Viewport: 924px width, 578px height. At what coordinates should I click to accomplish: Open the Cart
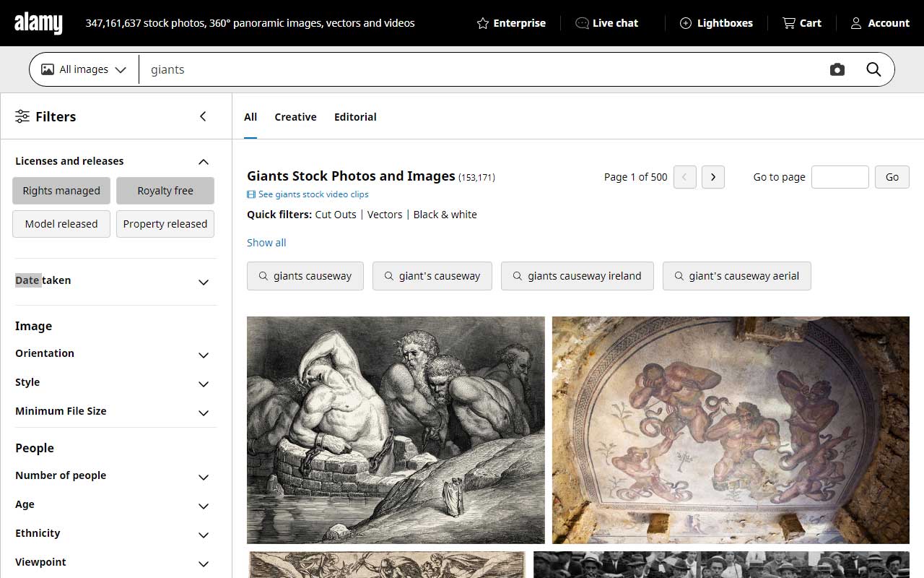[x=801, y=22]
